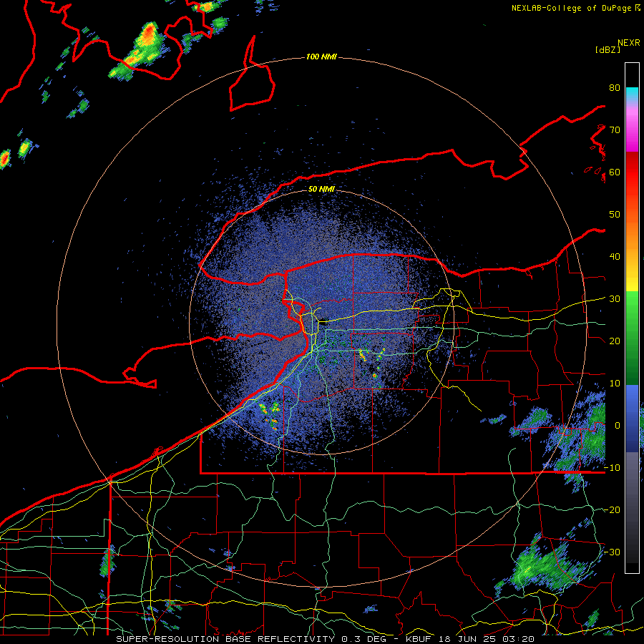
Task: Click the NEXR label at top right
Action: pyautogui.click(x=629, y=43)
